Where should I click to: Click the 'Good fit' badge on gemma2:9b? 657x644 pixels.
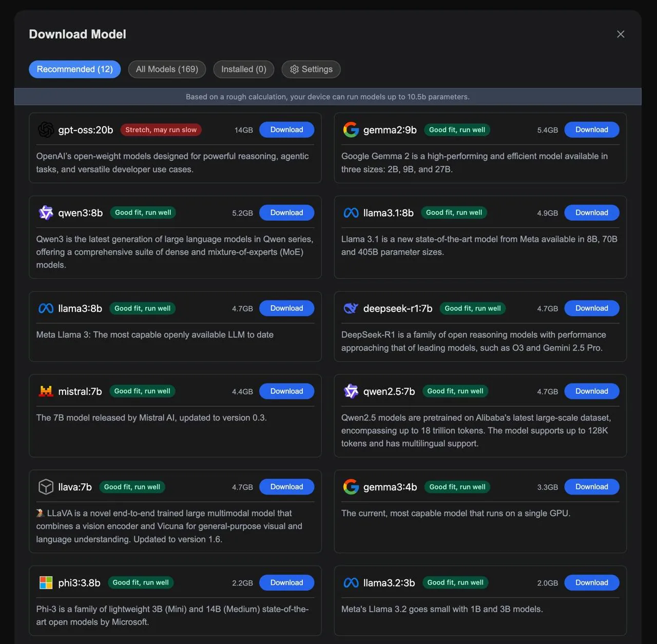pyautogui.click(x=457, y=130)
